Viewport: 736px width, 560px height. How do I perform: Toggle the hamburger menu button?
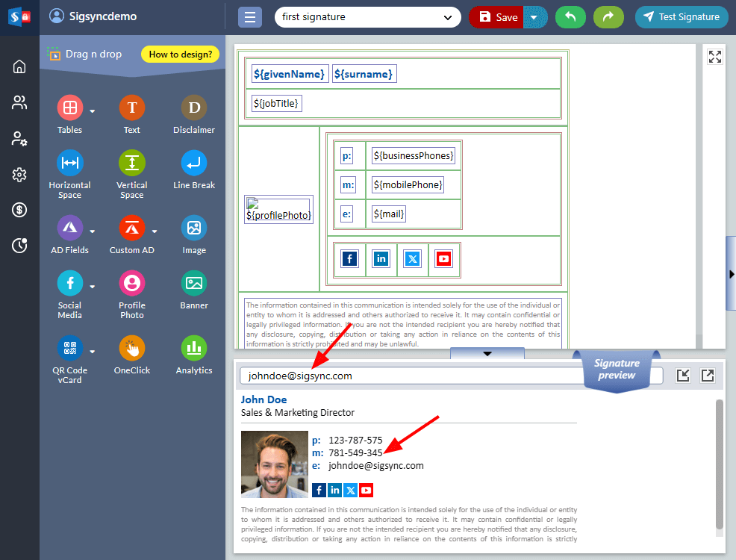(249, 17)
